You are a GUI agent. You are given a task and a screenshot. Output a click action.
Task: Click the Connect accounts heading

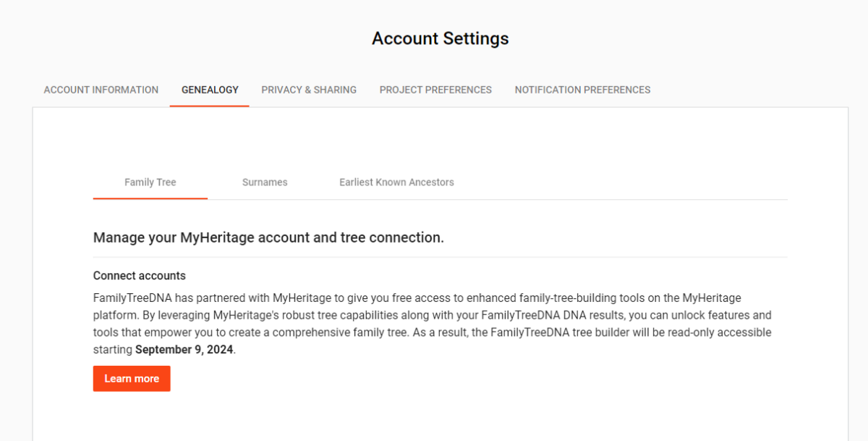click(140, 276)
